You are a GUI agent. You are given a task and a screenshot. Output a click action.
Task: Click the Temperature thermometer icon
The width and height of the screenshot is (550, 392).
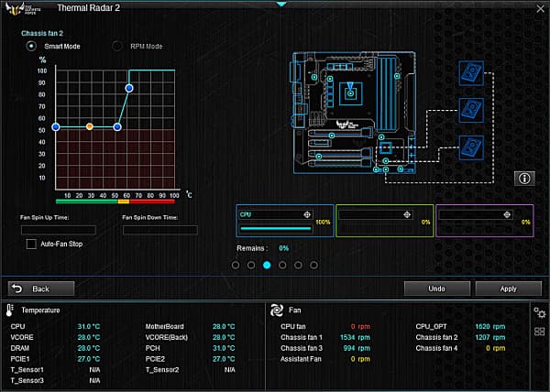coord(10,310)
